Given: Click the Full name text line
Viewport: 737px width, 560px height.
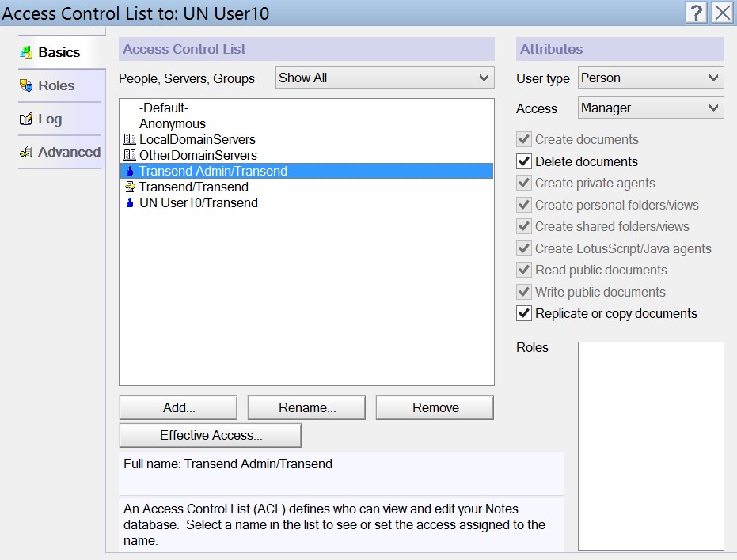Looking at the screenshot, I should coord(228,464).
